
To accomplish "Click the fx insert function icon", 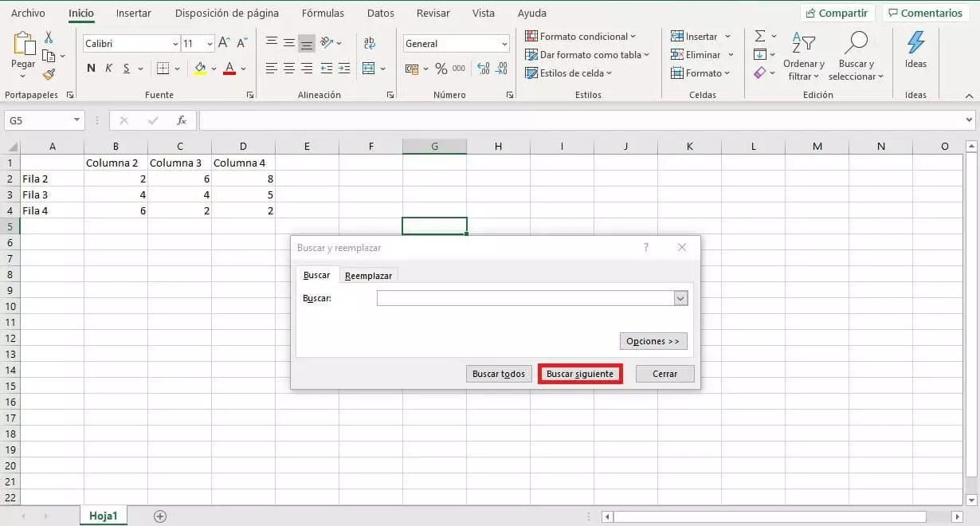I will 182,120.
